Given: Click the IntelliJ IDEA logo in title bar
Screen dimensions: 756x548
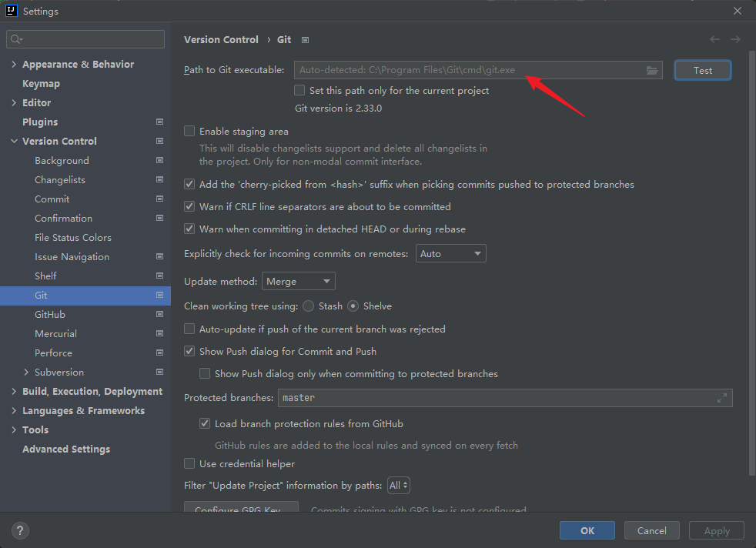Looking at the screenshot, I should pyautogui.click(x=11, y=11).
